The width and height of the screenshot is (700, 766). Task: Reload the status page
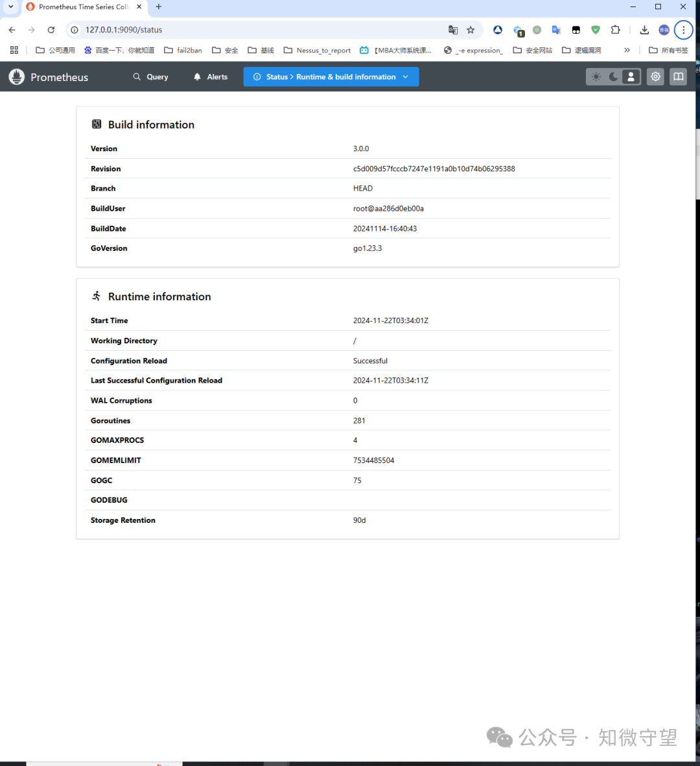coord(51,30)
